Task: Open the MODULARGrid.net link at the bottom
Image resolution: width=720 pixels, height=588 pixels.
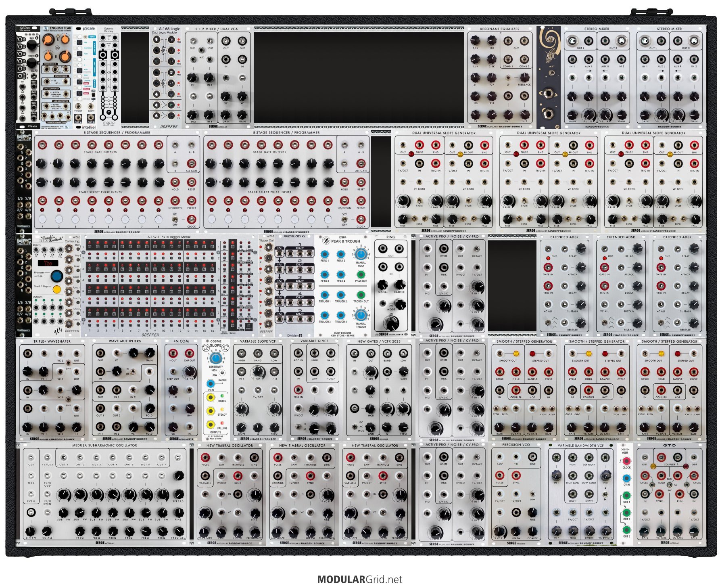Action: coord(359,580)
